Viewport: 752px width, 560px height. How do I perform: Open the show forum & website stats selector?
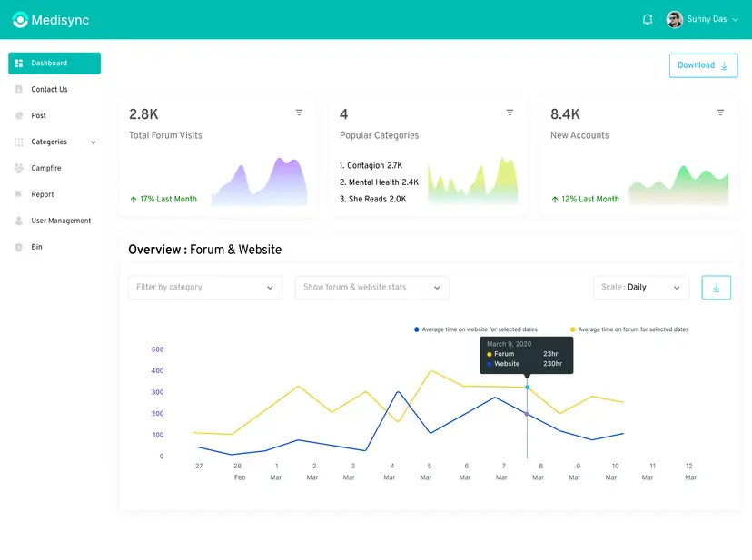coord(371,287)
